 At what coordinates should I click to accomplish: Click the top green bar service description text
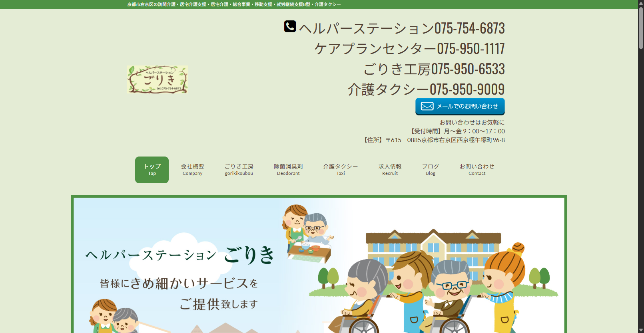(x=234, y=4)
